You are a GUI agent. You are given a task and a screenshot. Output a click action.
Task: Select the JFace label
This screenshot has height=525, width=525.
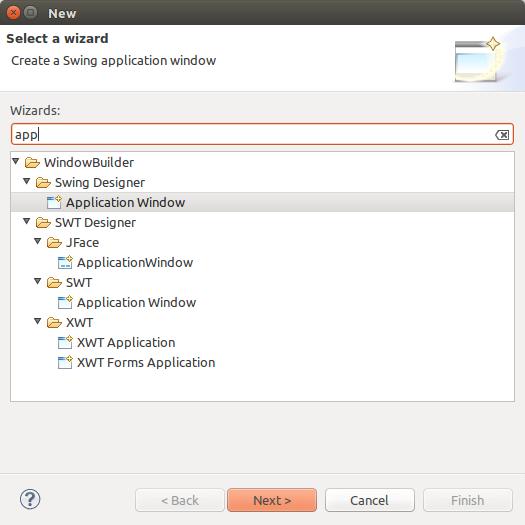pyautogui.click(x=82, y=243)
